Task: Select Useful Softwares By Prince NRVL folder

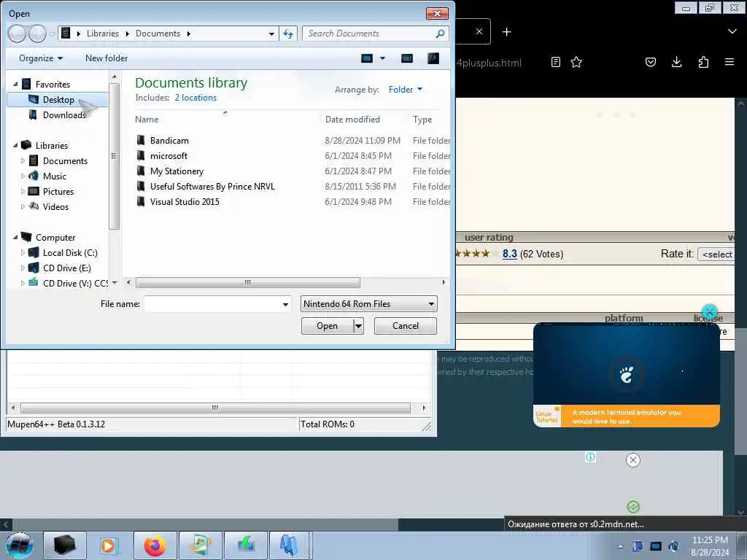Action: click(x=212, y=186)
